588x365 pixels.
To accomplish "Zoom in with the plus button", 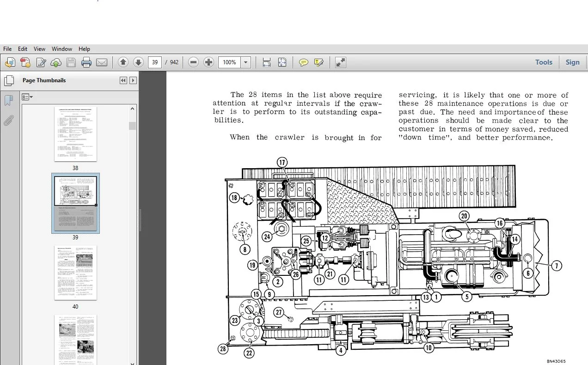I will [x=209, y=62].
